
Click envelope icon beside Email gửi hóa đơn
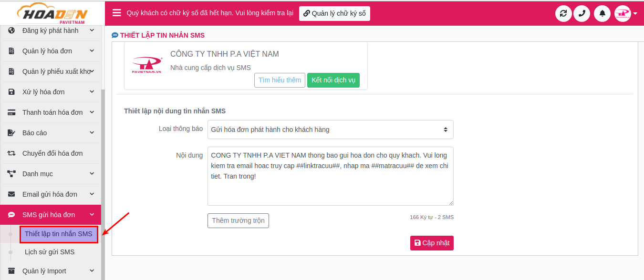[11, 194]
